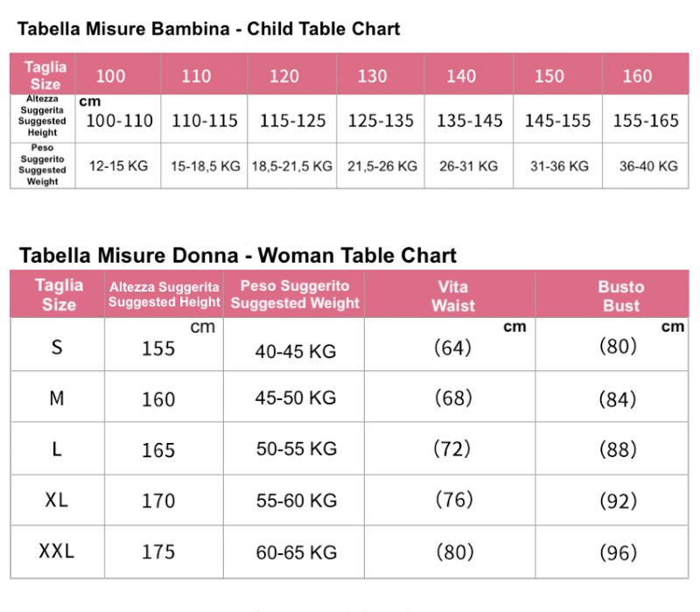Click the 36-40 KG weight cell

648,165
